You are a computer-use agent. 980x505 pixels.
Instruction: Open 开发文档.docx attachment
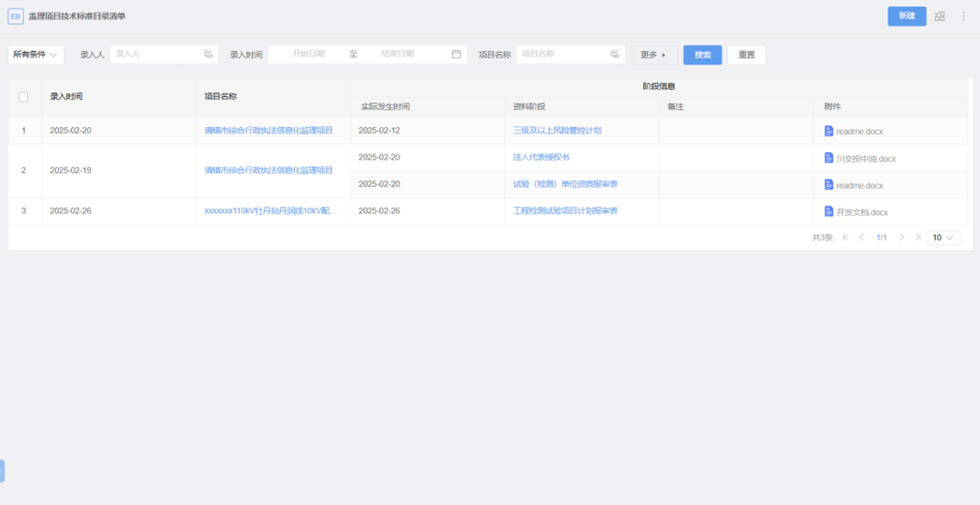[862, 213]
